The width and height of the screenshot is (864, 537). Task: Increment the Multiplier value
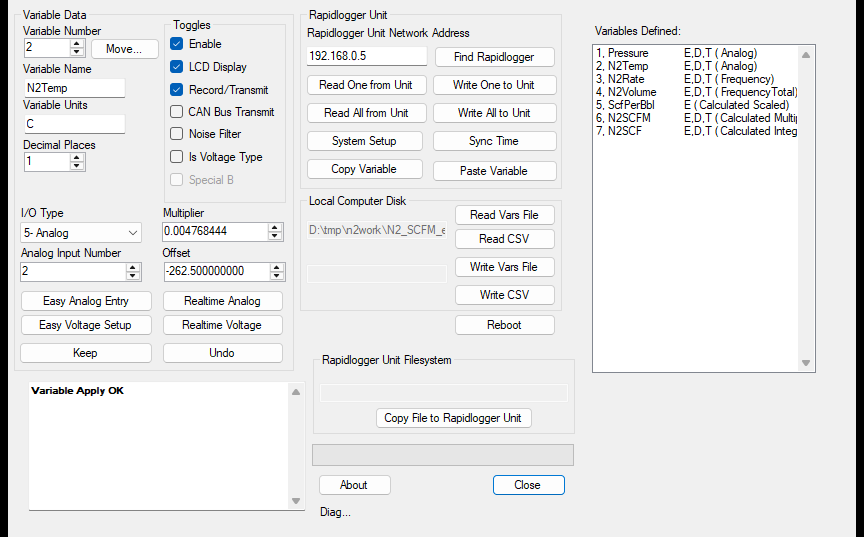point(274,227)
